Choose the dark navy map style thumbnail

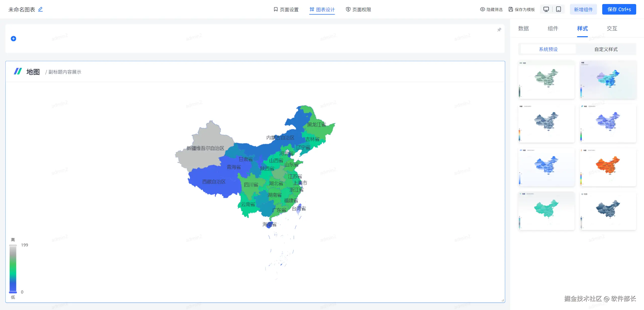608,211
